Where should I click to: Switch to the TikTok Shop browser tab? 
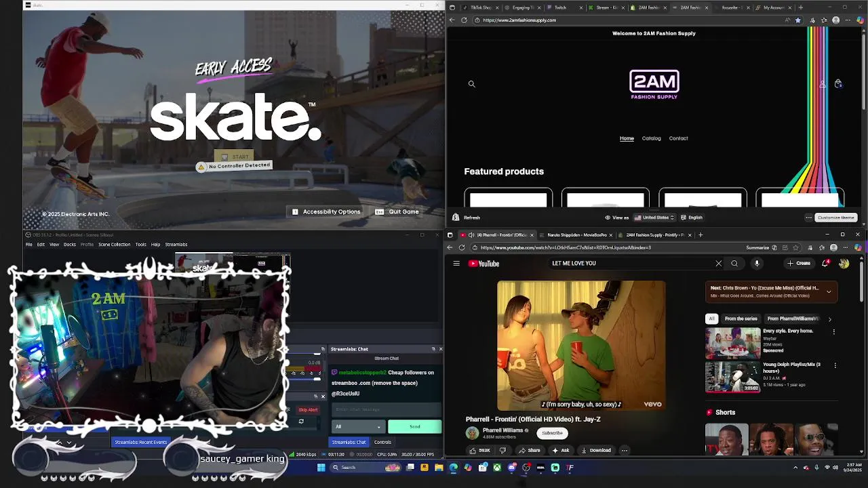pyautogui.click(x=479, y=7)
